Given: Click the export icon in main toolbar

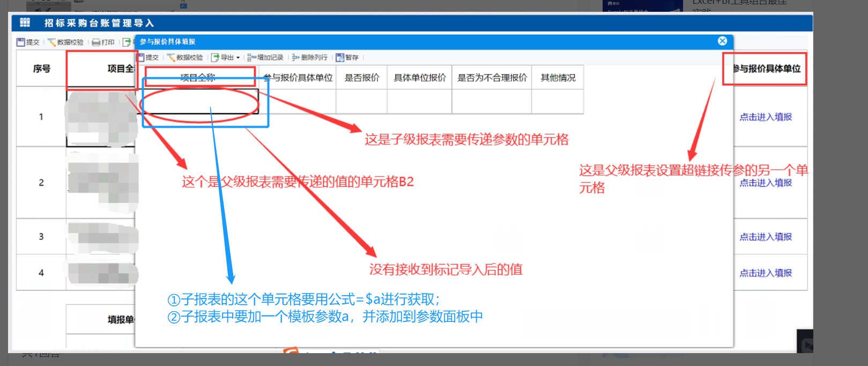Looking at the screenshot, I should (x=127, y=42).
